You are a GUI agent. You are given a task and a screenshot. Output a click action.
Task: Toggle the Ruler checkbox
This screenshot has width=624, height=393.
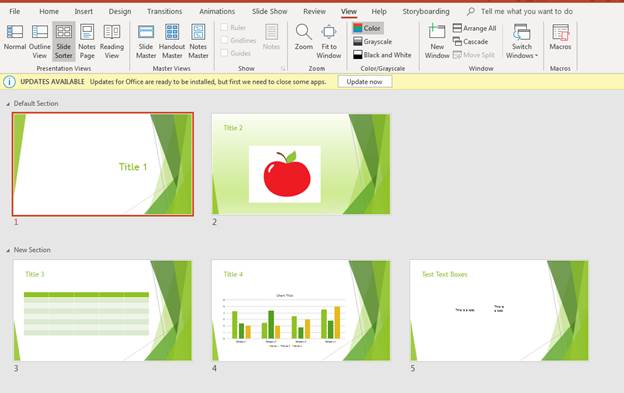pos(224,27)
